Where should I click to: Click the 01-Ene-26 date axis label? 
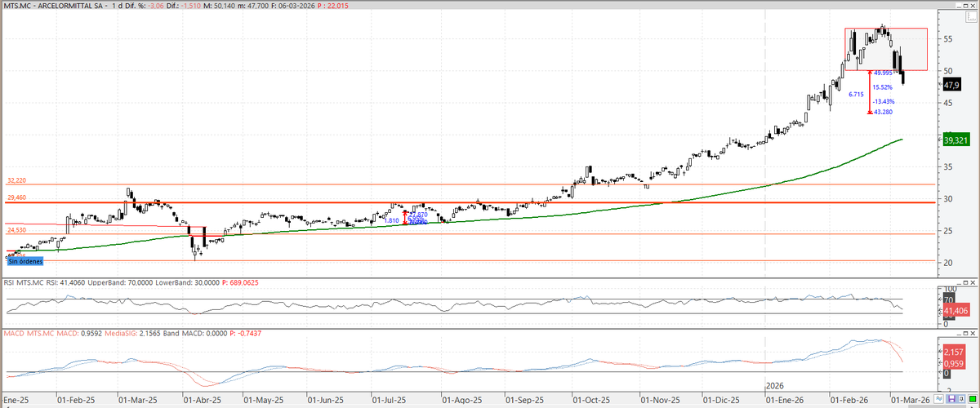[784, 401]
